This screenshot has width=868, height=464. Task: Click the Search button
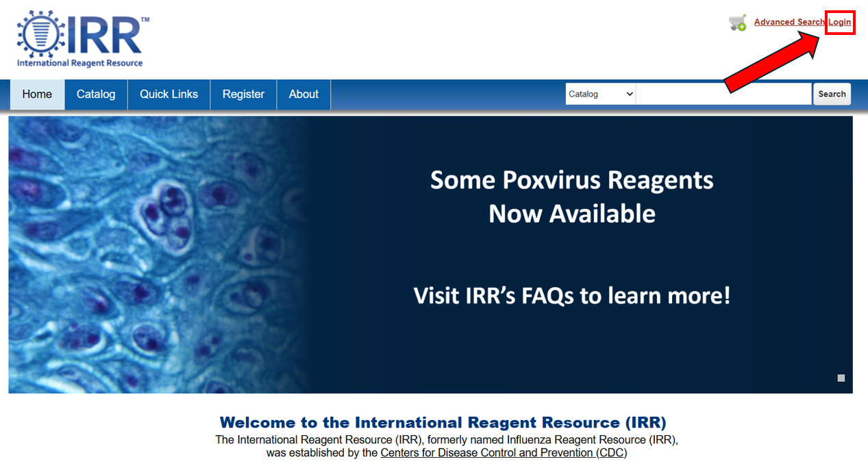coord(832,94)
